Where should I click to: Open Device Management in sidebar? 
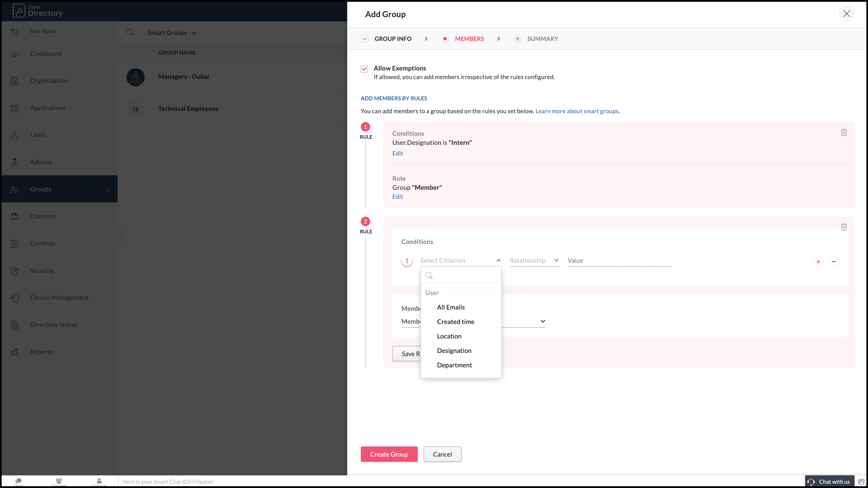tap(59, 297)
